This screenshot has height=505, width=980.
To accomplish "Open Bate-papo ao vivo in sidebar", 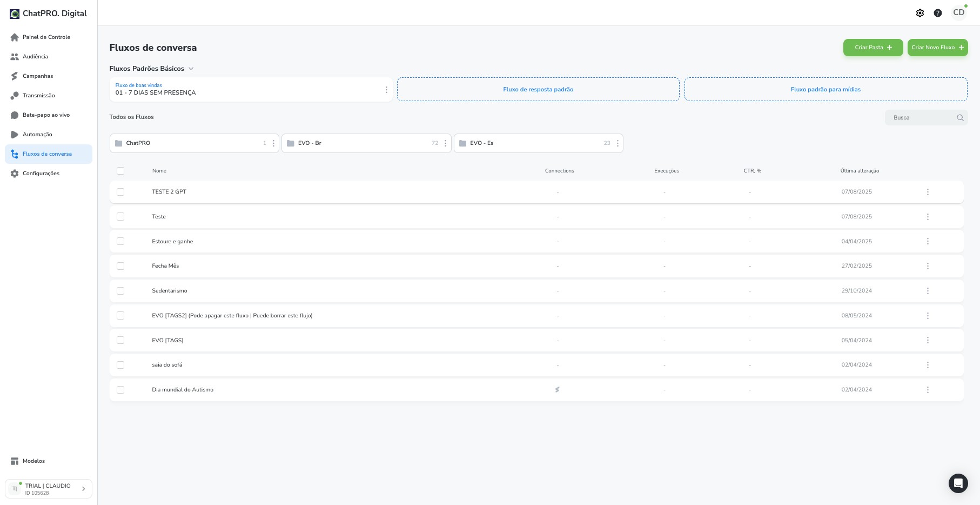I will tap(49, 115).
